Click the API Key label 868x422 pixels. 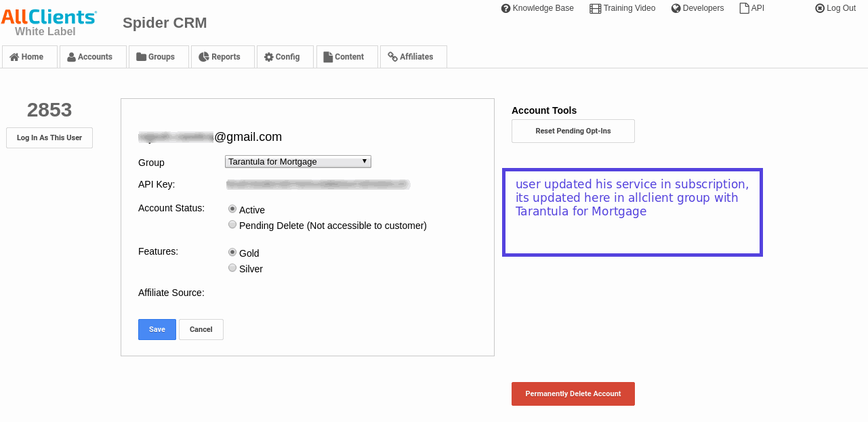click(157, 184)
